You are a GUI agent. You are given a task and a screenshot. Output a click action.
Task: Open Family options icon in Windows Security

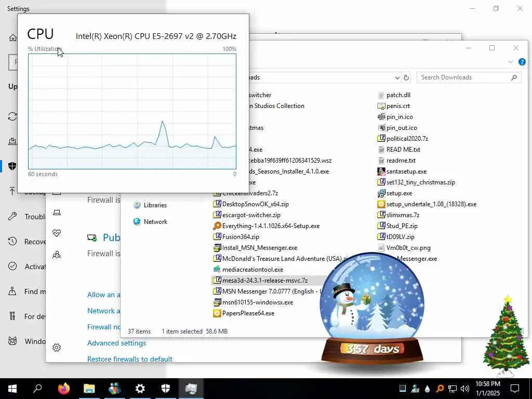click(x=57, y=255)
